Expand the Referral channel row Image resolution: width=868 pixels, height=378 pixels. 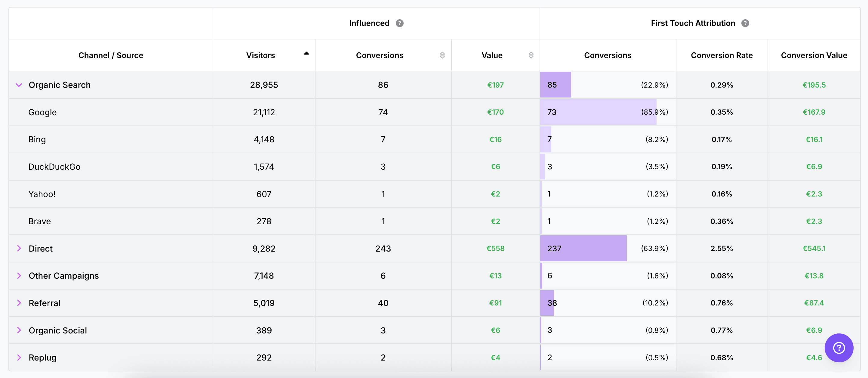point(19,303)
